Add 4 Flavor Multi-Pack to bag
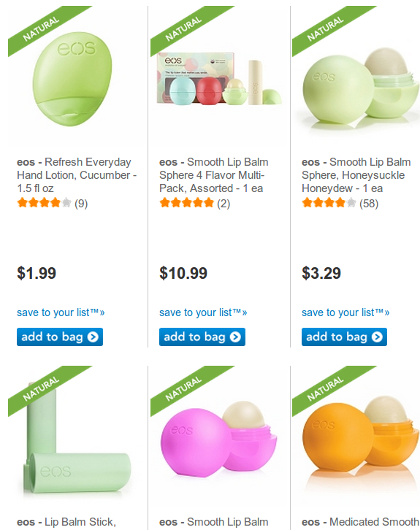 click(x=202, y=337)
